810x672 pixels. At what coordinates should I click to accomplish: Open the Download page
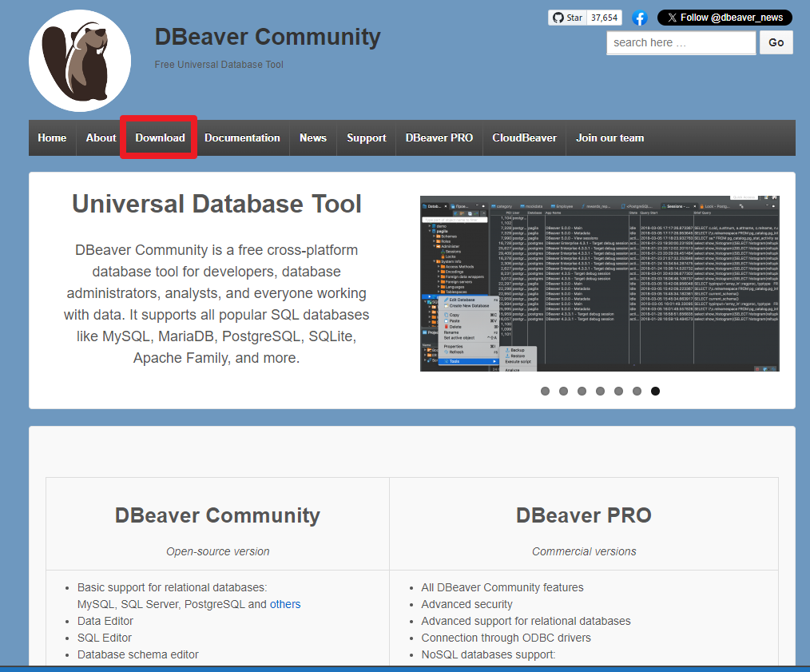coord(159,137)
